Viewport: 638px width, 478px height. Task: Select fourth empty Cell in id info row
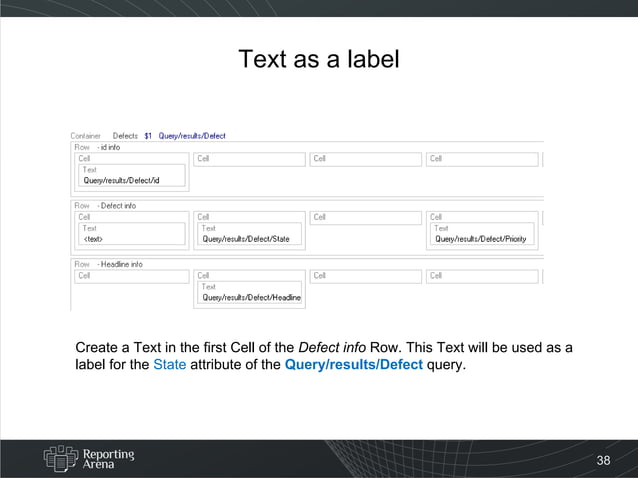click(x=482, y=159)
